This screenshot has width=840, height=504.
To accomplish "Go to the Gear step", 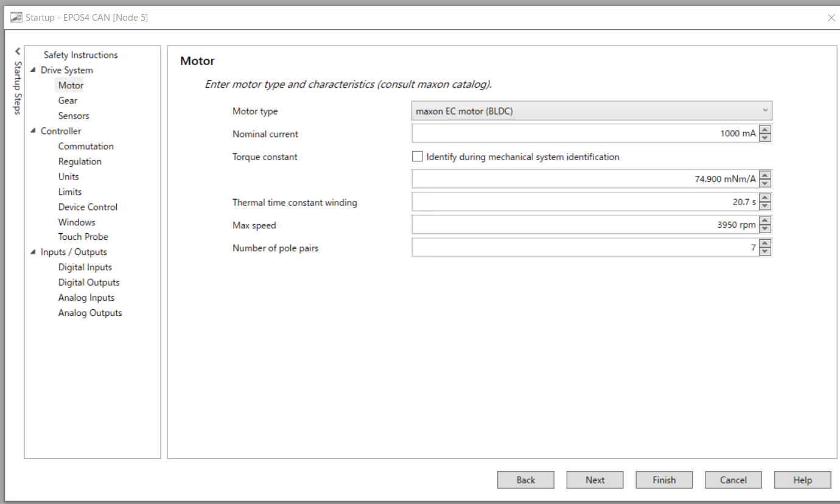I will [x=68, y=100].
